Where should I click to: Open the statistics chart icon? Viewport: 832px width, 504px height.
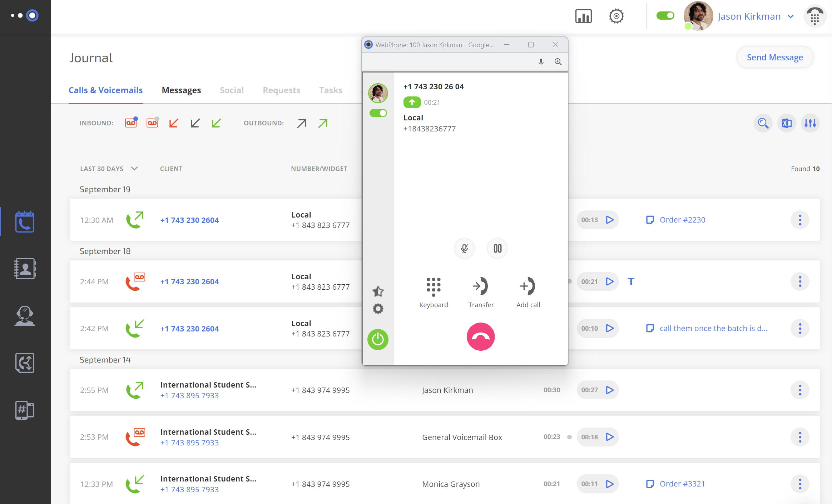583,16
